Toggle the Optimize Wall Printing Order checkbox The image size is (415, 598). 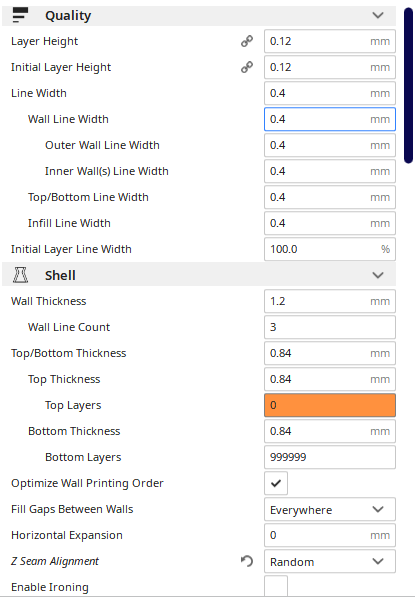(x=276, y=483)
